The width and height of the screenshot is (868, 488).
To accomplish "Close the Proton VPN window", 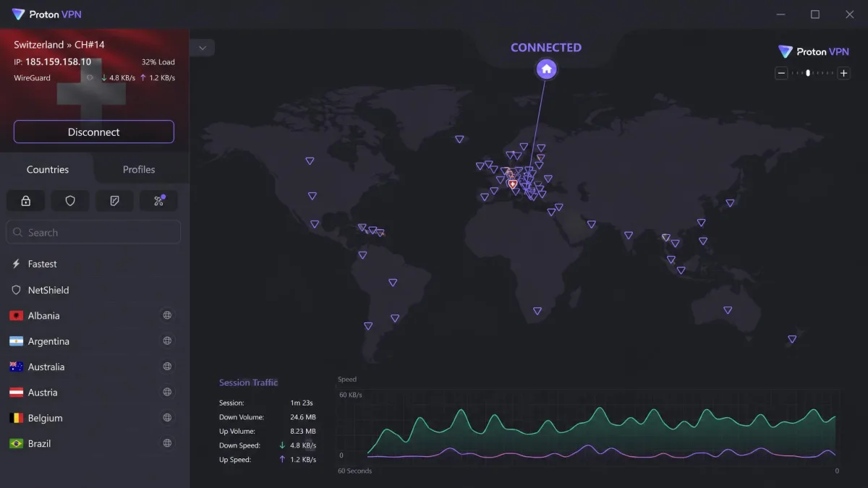I will 850,14.
